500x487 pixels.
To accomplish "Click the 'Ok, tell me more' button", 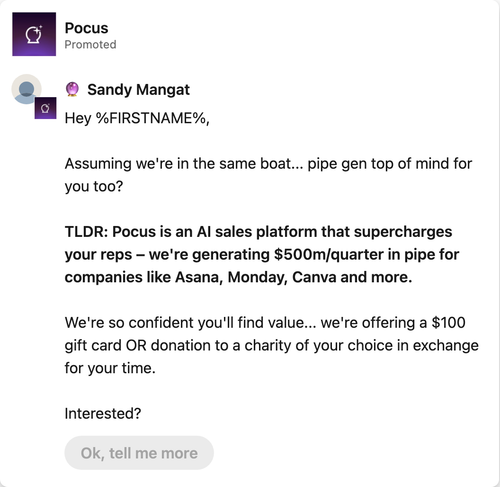I will click(x=139, y=453).
